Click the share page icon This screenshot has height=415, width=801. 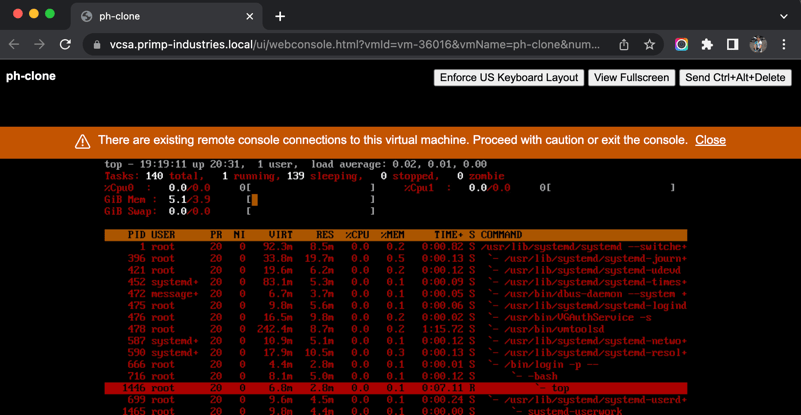click(x=624, y=45)
